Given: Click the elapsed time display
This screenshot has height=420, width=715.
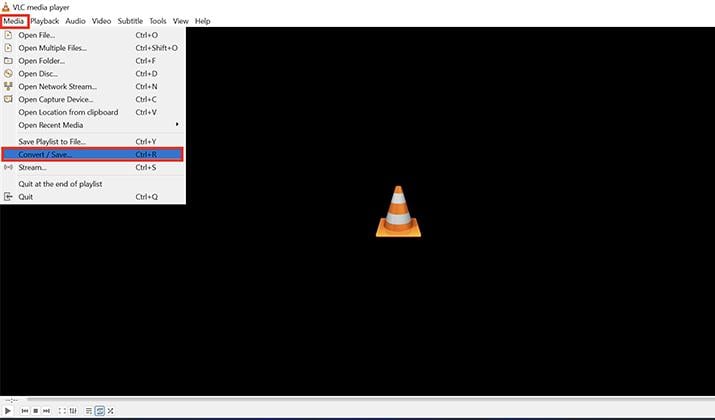Looking at the screenshot, I should [11, 400].
